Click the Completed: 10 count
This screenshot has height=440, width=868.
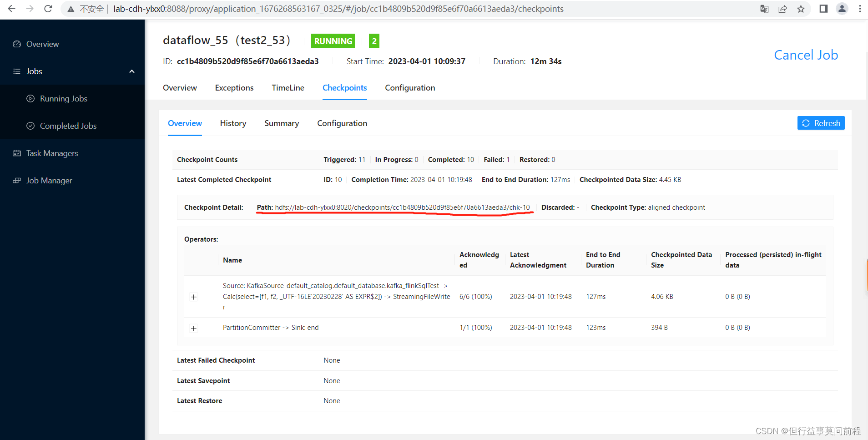click(451, 160)
